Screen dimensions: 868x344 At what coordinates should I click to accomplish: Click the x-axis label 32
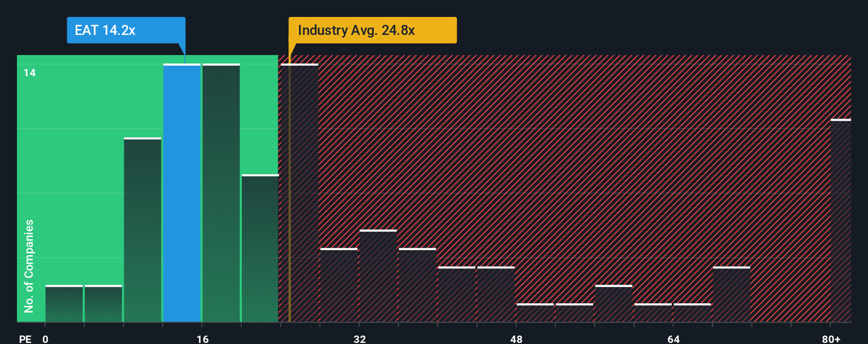click(360, 339)
